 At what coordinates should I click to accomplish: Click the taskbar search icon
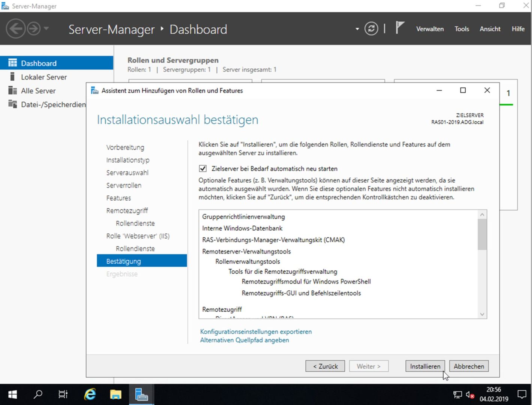click(x=38, y=394)
